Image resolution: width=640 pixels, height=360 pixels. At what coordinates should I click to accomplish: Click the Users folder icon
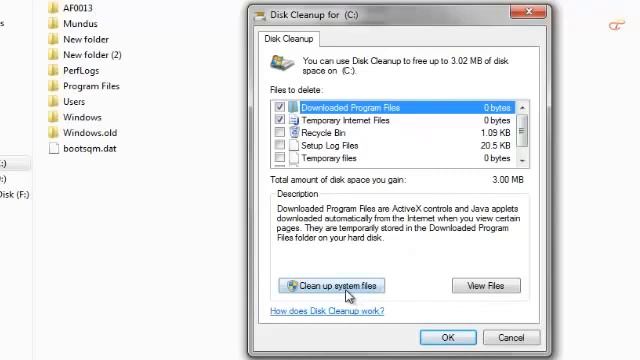53,101
